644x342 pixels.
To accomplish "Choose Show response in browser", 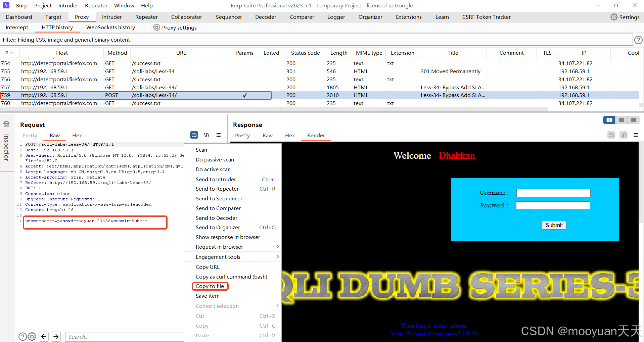I will coord(233,237).
